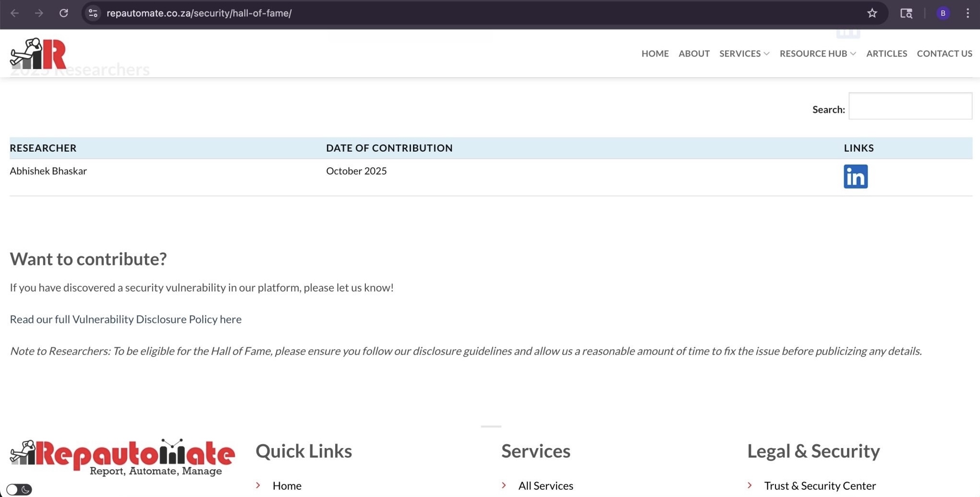The height and width of the screenshot is (497, 980).
Task: Reload the page with refresh icon
Action: pos(63,13)
